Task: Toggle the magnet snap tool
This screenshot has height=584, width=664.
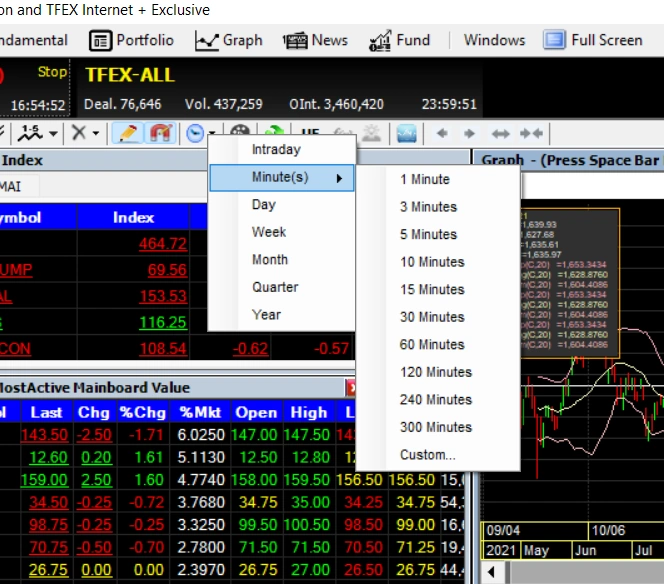Action: click(x=160, y=133)
